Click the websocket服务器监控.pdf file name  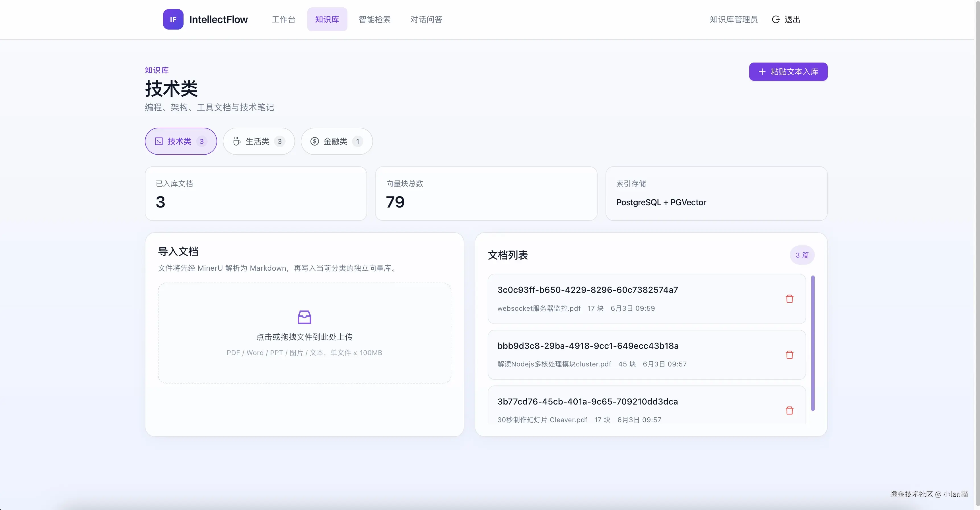pos(539,308)
